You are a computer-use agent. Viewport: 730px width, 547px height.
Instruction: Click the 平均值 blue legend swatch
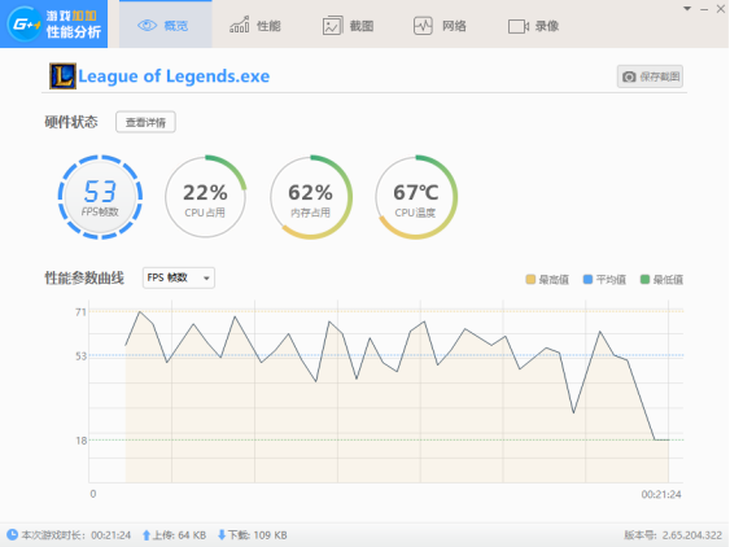coord(588,280)
